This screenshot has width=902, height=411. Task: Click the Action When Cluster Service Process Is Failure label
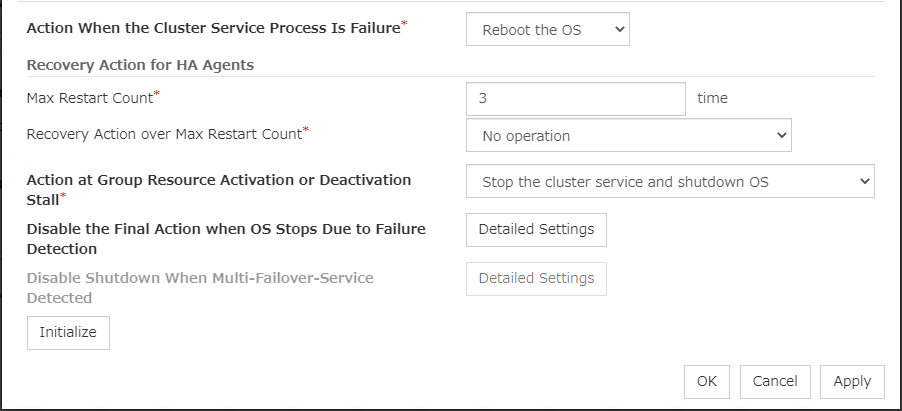(213, 28)
